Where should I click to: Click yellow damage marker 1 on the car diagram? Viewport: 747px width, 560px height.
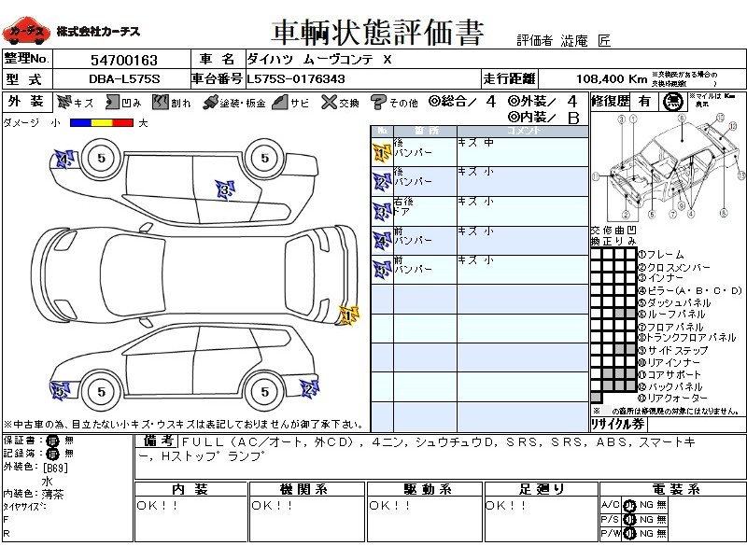[x=348, y=315]
